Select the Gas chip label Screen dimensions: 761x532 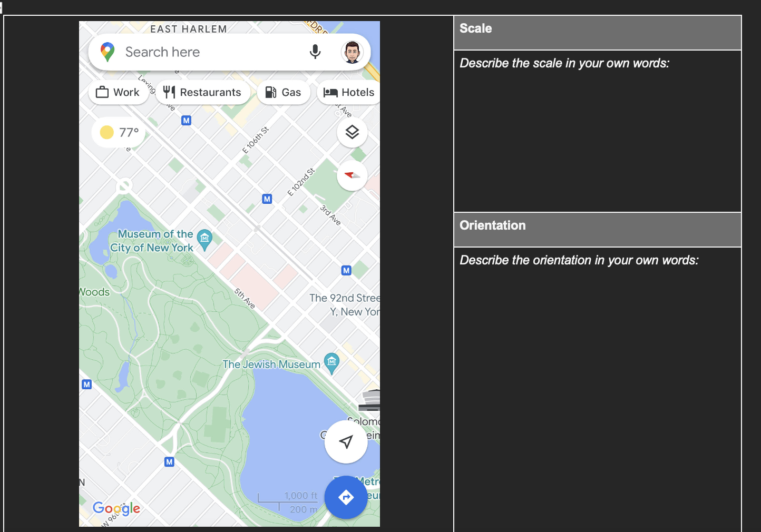291,92
